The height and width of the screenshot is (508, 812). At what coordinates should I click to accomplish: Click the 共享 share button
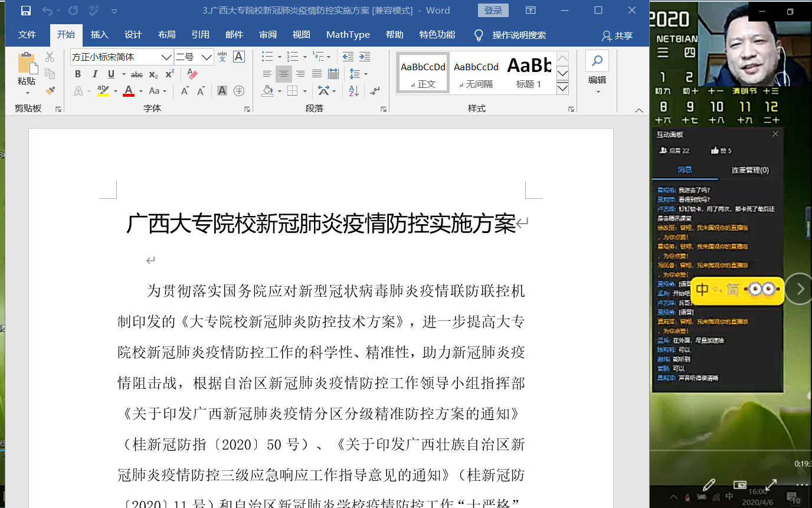coord(617,35)
